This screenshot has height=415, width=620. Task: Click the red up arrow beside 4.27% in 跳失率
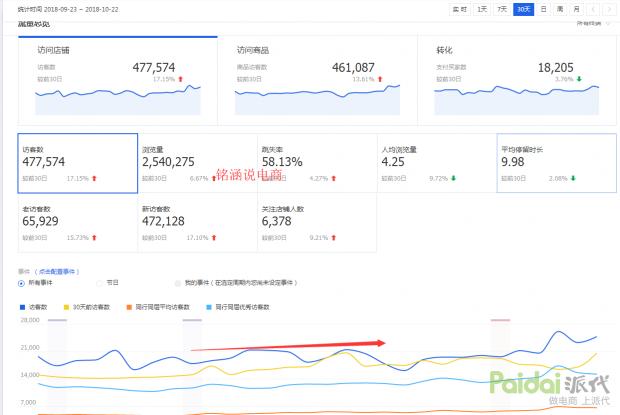(334, 178)
